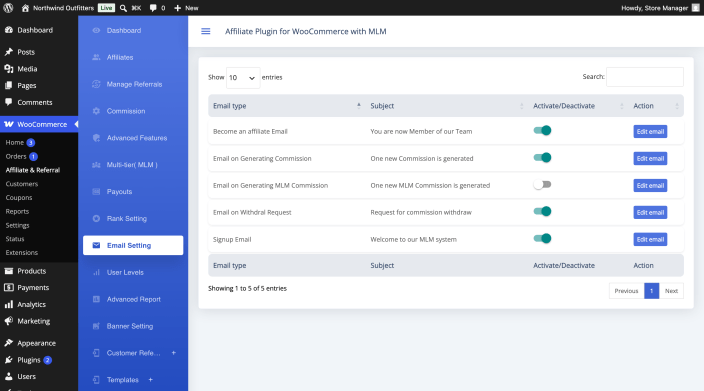This screenshot has width=704, height=391.
Task: Click the Pages icon in WP menu
Action: coord(9,85)
